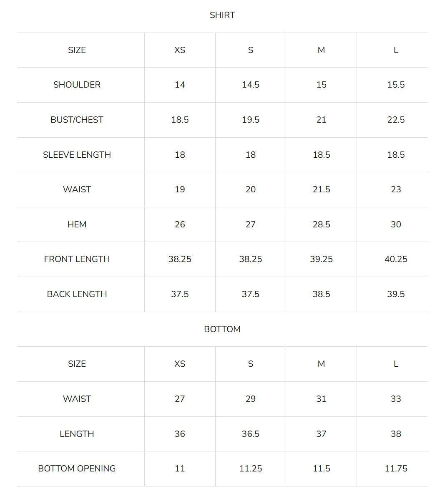The width and height of the screenshot is (445, 504).
Task: Click the 36.5 length value in bottom table
Action: pos(251,434)
